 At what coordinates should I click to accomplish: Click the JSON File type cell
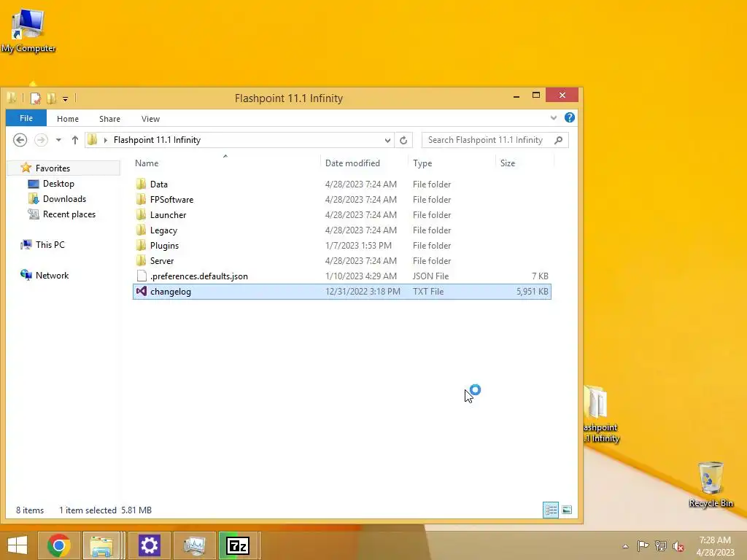coord(430,276)
